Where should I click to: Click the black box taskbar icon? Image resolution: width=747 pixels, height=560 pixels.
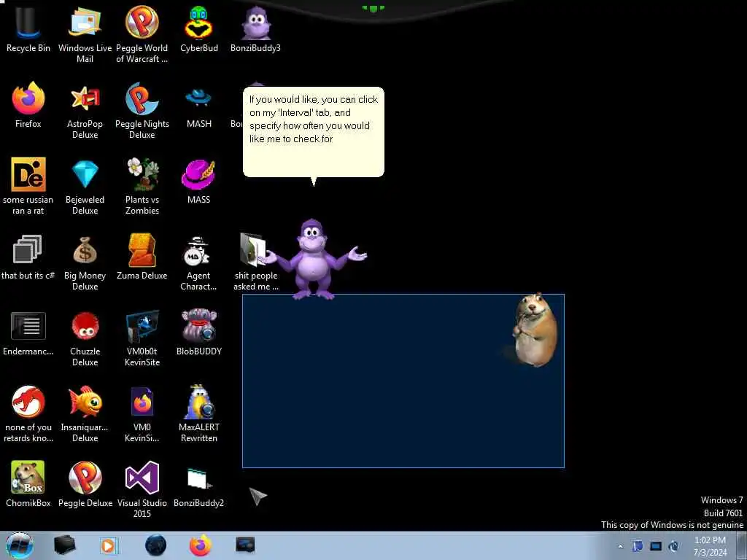point(64,545)
